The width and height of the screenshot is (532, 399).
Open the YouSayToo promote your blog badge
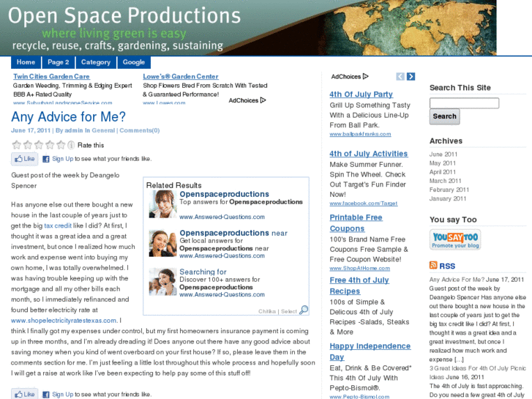point(454,240)
